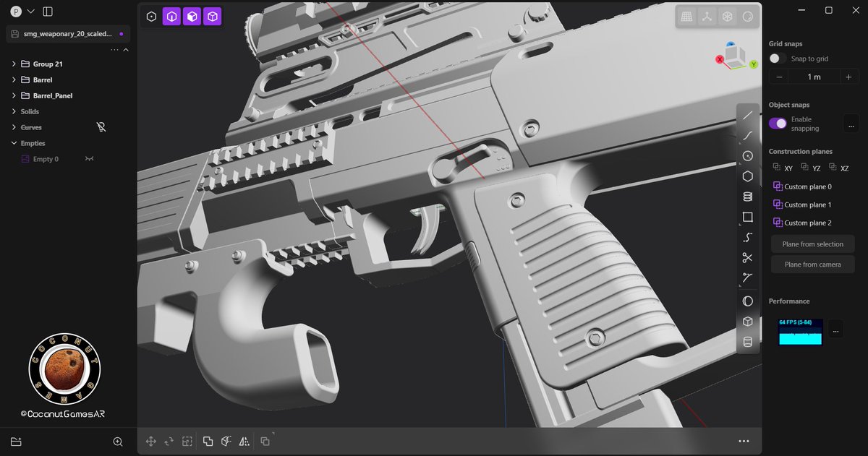Show Empty 0 via closed-eye icon

click(90, 159)
